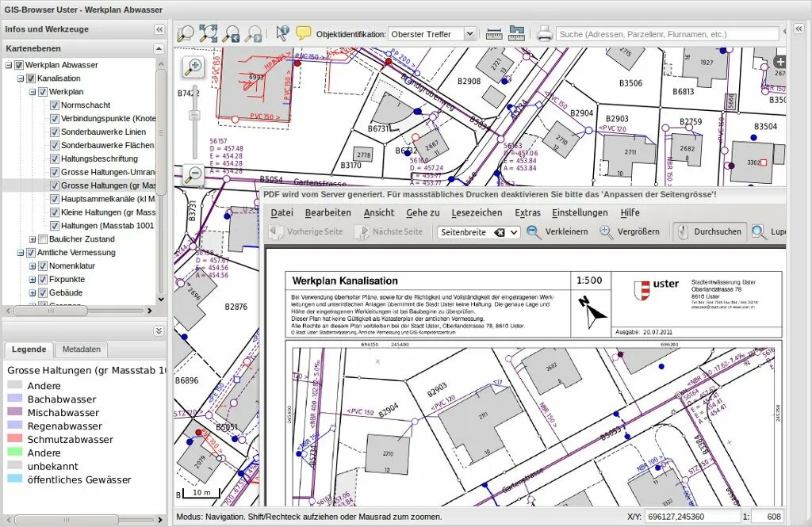The image size is (812, 527).
Task: Zoom in using the map plus magnifier
Action: [195, 67]
